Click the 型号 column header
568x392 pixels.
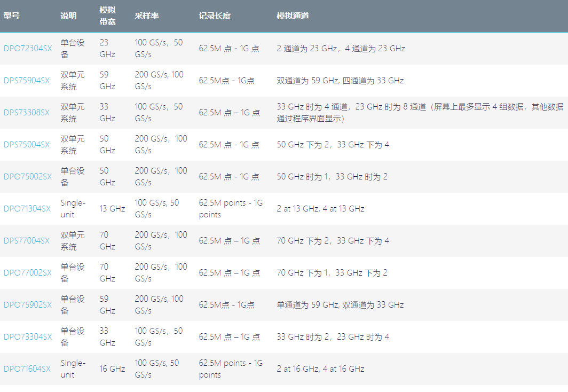click(12, 16)
